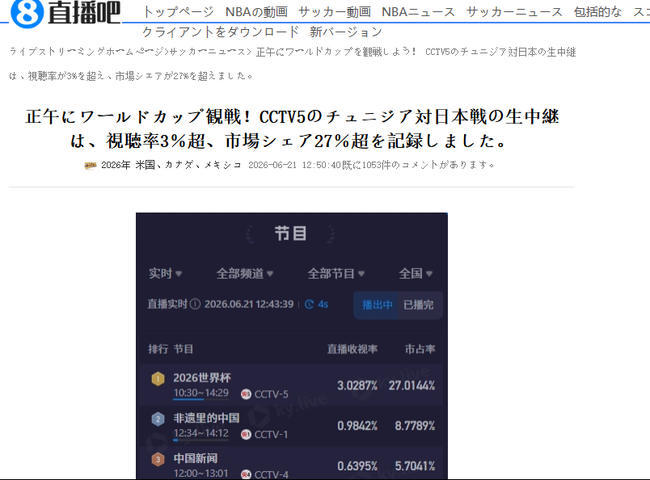Click the 0.6395% rating value

357,466
